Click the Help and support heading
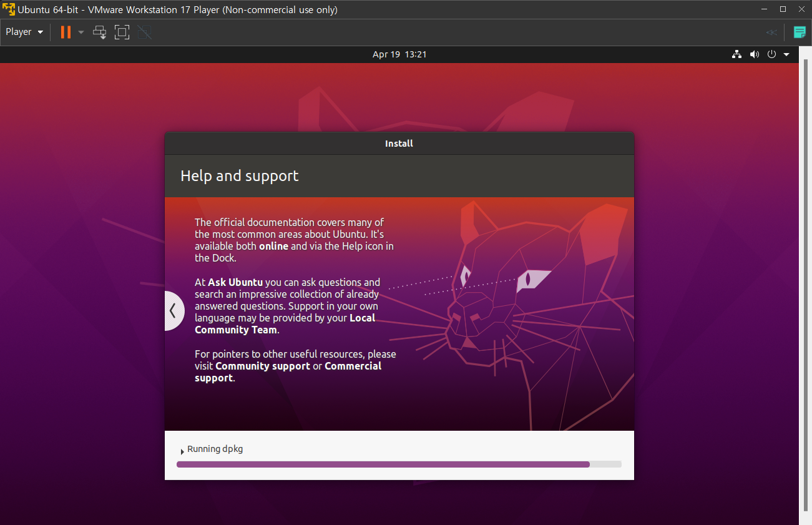 tap(240, 176)
